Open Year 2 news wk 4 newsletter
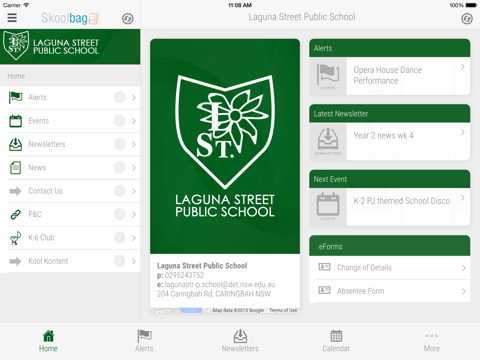480x360 pixels. [390, 141]
